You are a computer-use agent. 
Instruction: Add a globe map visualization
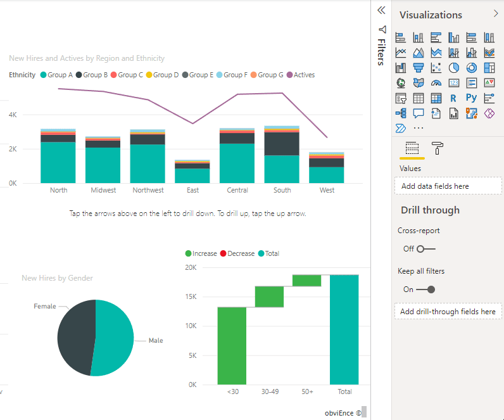click(400, 82)
